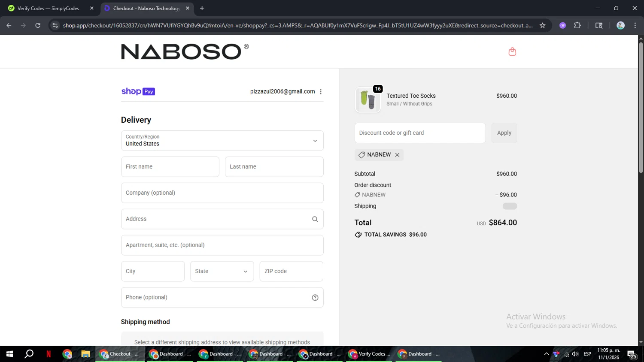Image resolution: width=644 pixels, height=362 pixels.
Task: View site information icon in address bar
Action: coord(55,25)
